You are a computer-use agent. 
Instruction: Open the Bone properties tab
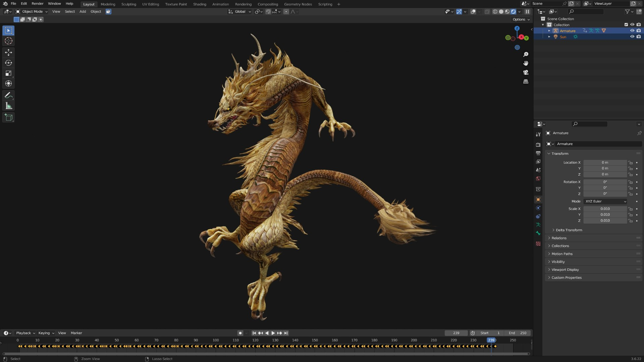pos(538,233)
